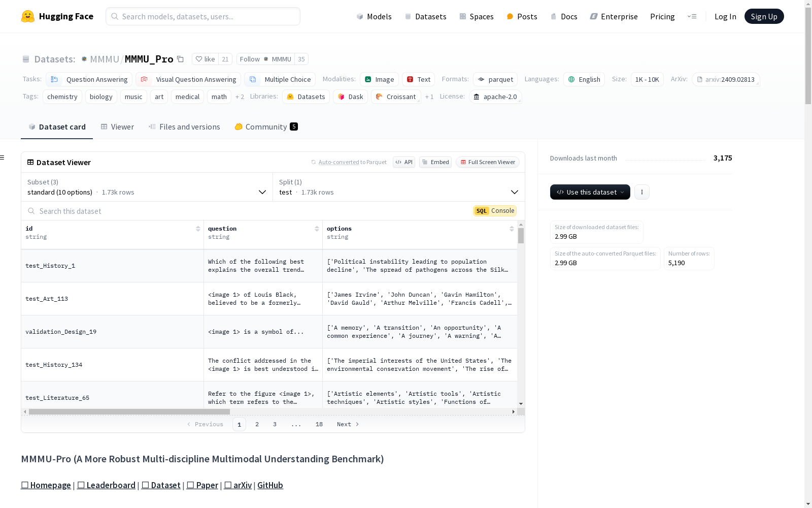Go to the Next page of rows
This screenshot has height=508, width=812.
(348, 424)
